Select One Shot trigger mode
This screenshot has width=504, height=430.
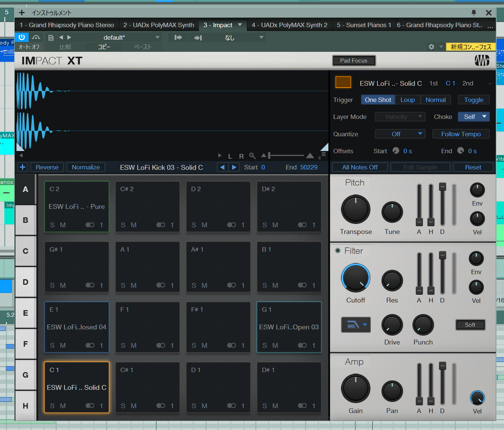coord(378,100)
